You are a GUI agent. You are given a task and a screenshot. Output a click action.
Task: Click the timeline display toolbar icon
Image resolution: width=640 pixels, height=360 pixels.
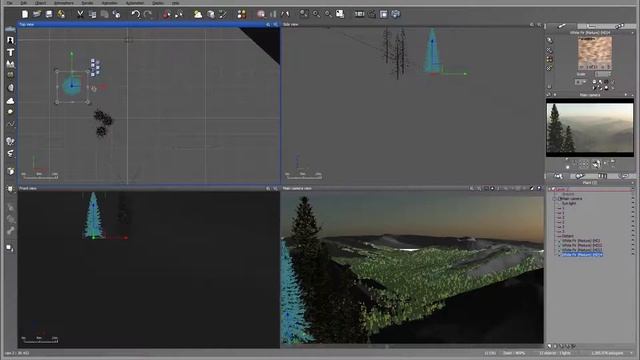click(x=359, y=14)
